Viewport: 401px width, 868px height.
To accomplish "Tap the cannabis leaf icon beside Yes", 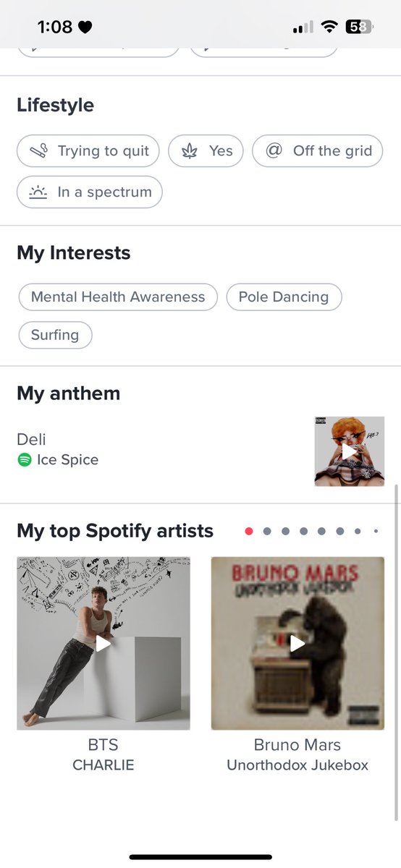I will (x=190, y=151).
